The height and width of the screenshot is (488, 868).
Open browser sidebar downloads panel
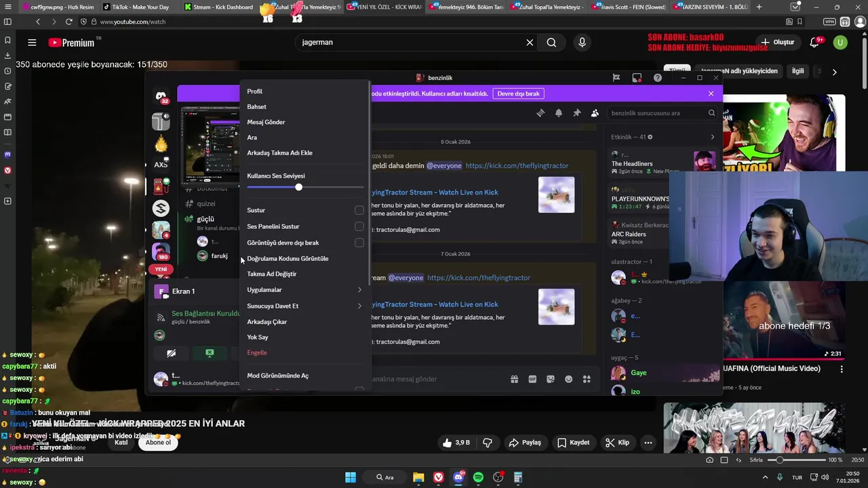pos(7,55)
